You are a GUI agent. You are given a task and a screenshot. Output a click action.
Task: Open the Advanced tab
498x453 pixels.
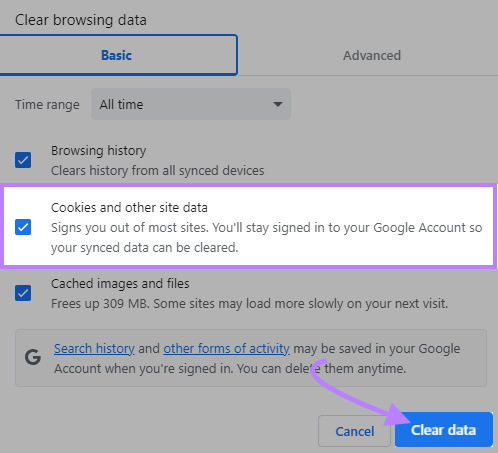(372, 56)
